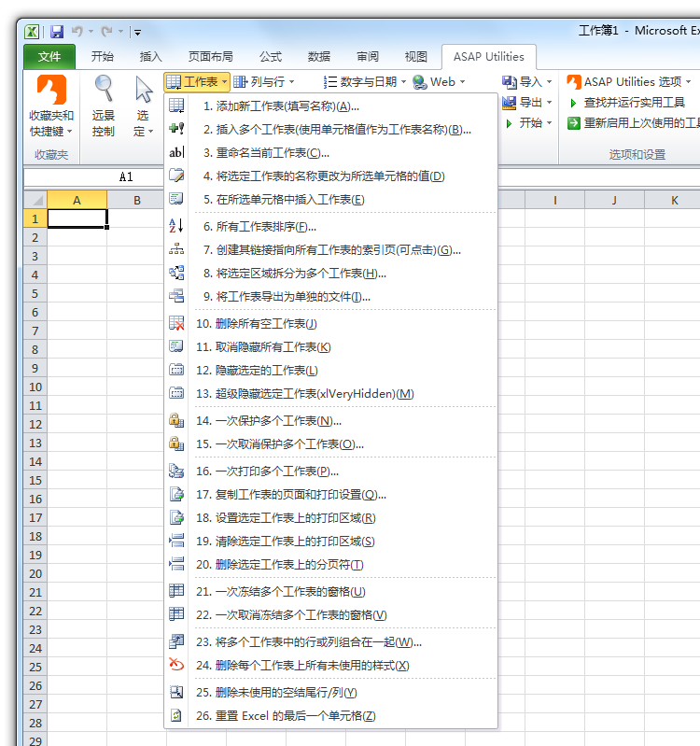The width and height of the screenshot is (700, 746).
Task: Click the split selection icon, item 8
Action: click(176, 273)
